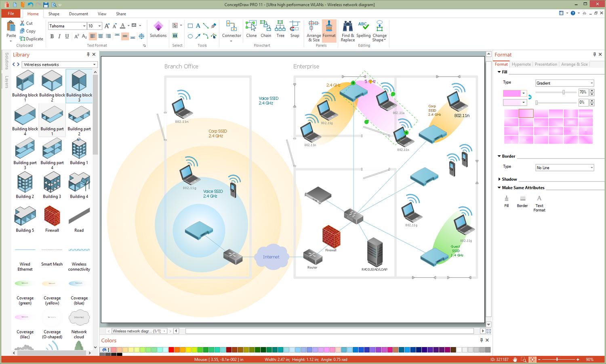Choose the Line drawing tool

[x=206, y=26]
